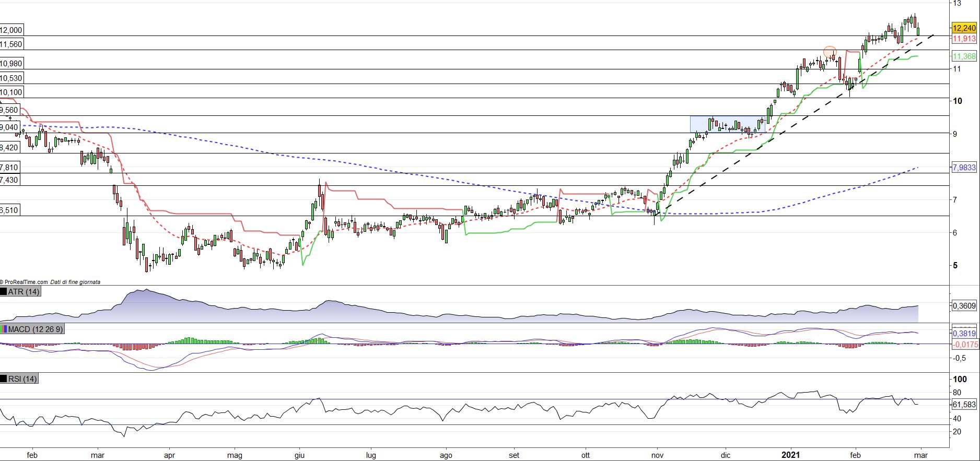
Task: Click the 12,000 horizontal level label
Action: click(x=11, y=30)
